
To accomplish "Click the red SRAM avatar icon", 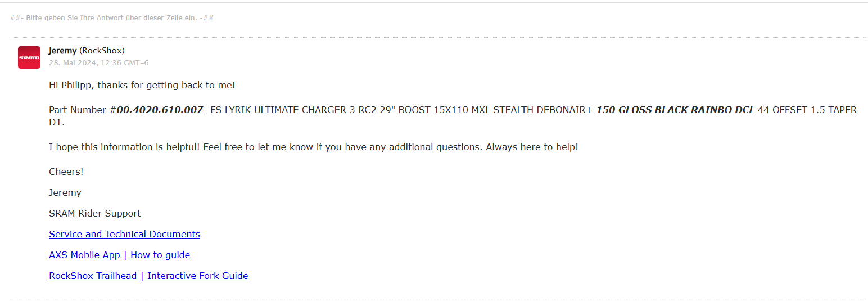I will 29,57.
